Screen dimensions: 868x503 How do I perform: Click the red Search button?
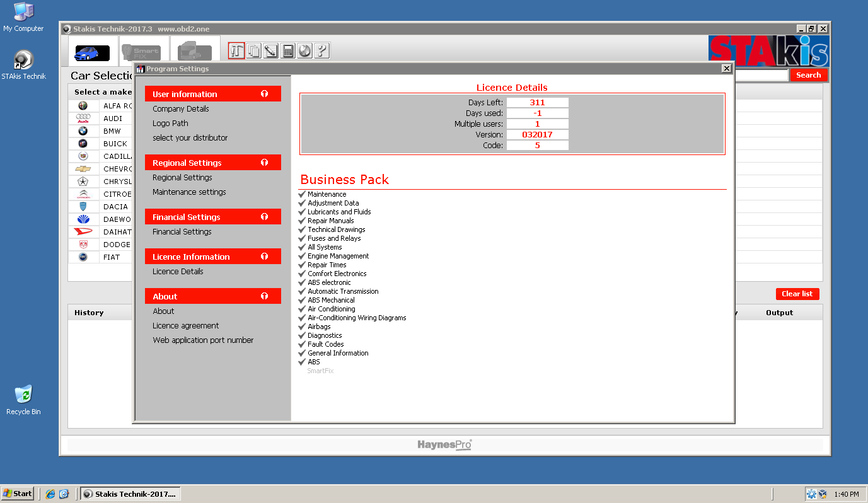[808, 75]
